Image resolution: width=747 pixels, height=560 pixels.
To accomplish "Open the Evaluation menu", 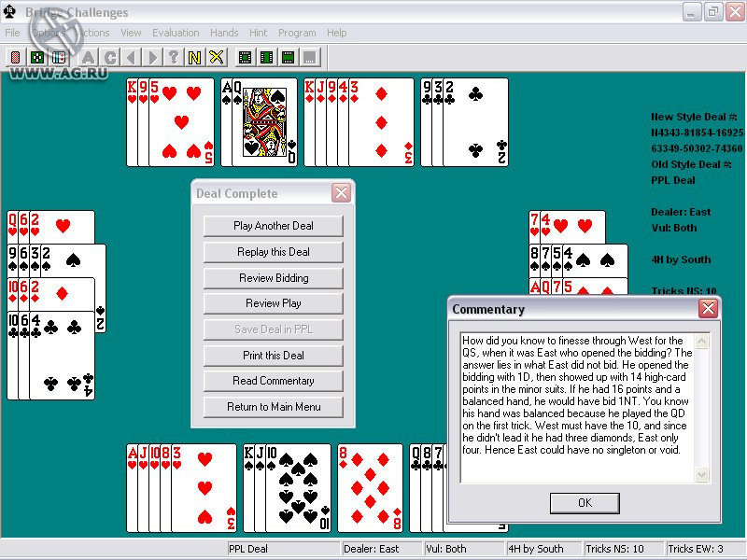I will tap(176, 33).
